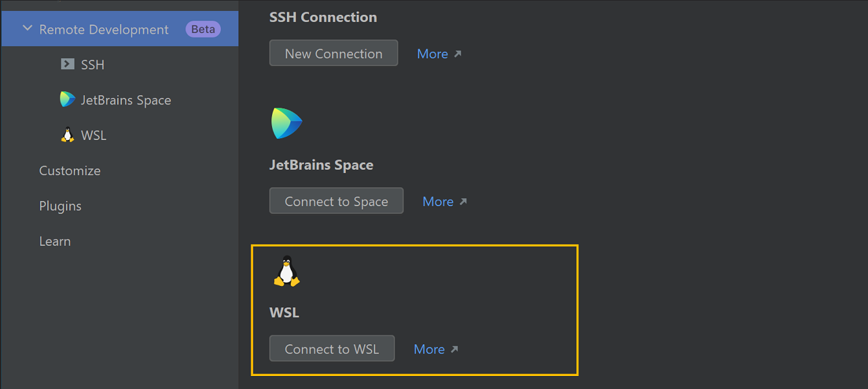Select WSL label in the sidebar
The image size is (868, 389).
click(94, 136)
